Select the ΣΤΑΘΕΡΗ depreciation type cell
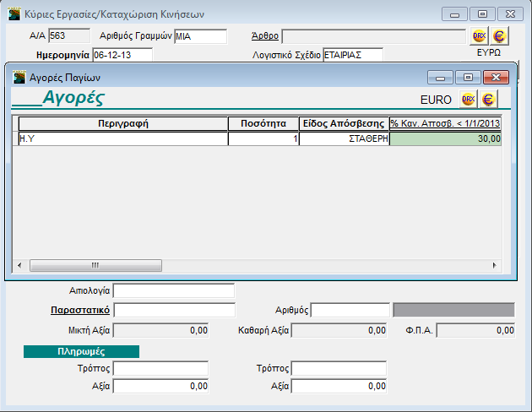The image size is (532, 412). [x=344, y=138]
